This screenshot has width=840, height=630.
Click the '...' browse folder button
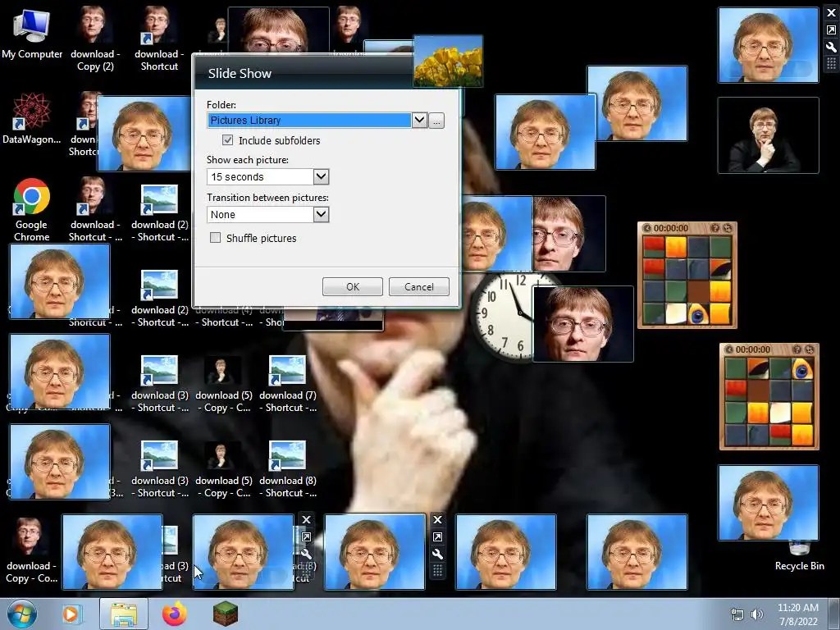(x=436, y=121)
